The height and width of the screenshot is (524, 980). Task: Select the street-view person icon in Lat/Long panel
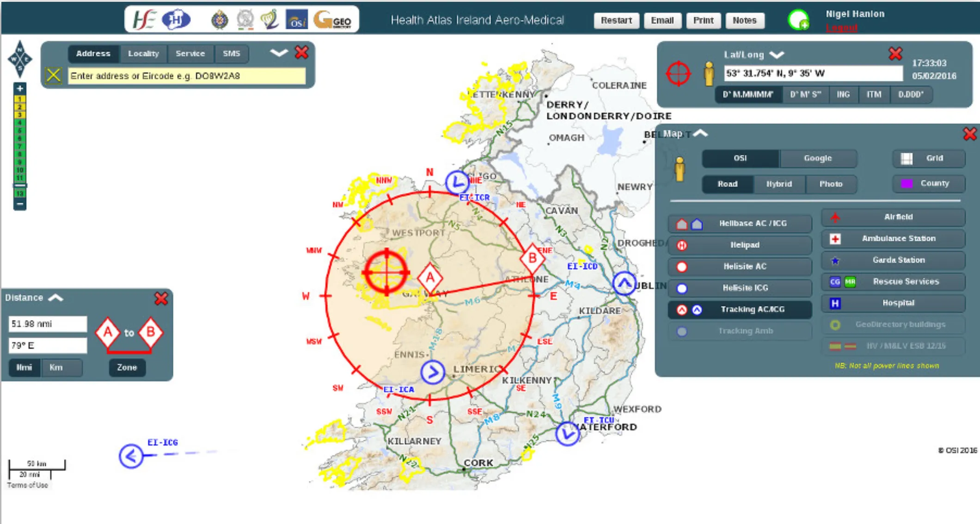709,74
